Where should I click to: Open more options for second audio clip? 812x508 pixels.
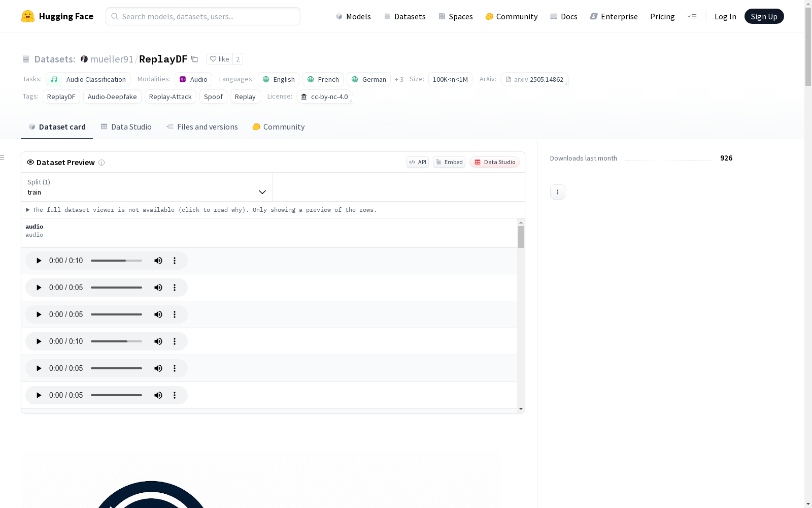coord(175,288)
